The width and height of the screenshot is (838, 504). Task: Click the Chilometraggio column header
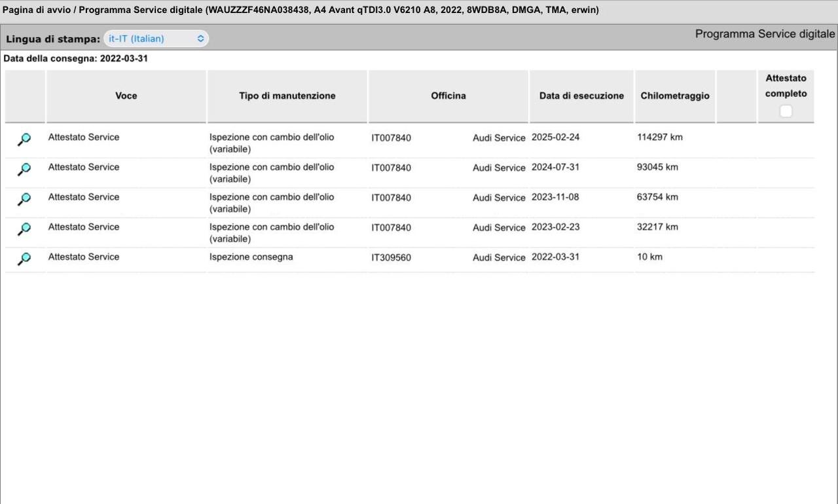pyautogui.click(x=674, y=96)
